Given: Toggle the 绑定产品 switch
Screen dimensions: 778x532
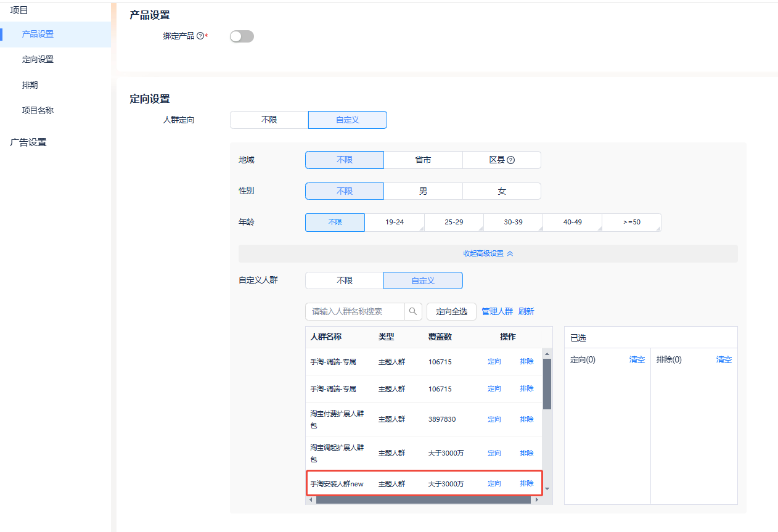Looking at the screenshot, I should click(x=242, y=36).
